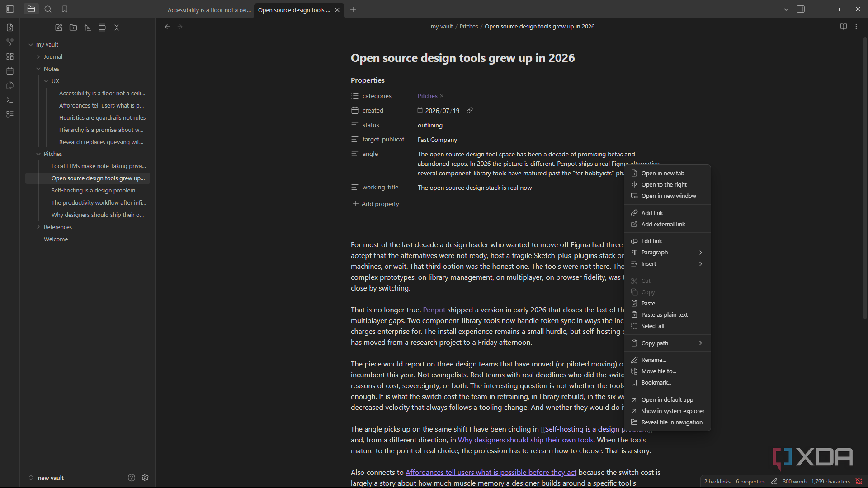Viewport: 868px width, 488px height.
Task: Collapse all folders icon
Action: pyautogui.click(x=117, y=28)
